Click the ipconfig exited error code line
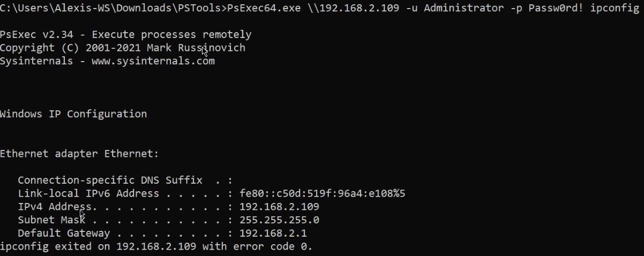Screen dimensions: 644x256 click(156, 247)
